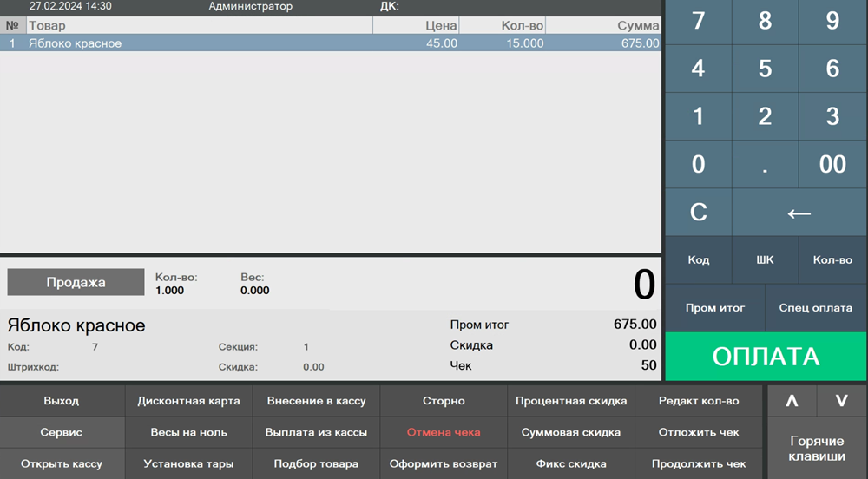This screenshot has width=868, height=479.
Task: Click Продолжить чек button
Action: click(699, 464)
